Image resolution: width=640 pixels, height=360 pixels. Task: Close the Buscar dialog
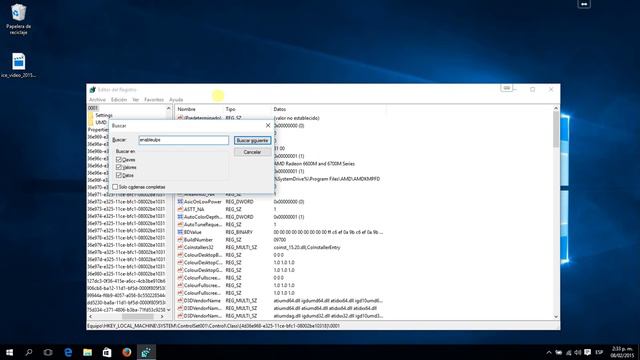point(268,126)
